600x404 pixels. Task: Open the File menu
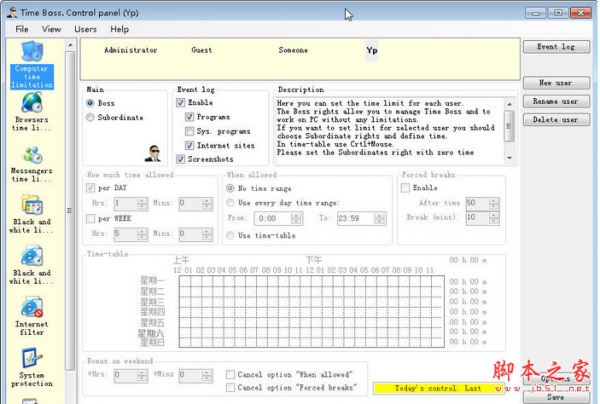tap(22, 29)
